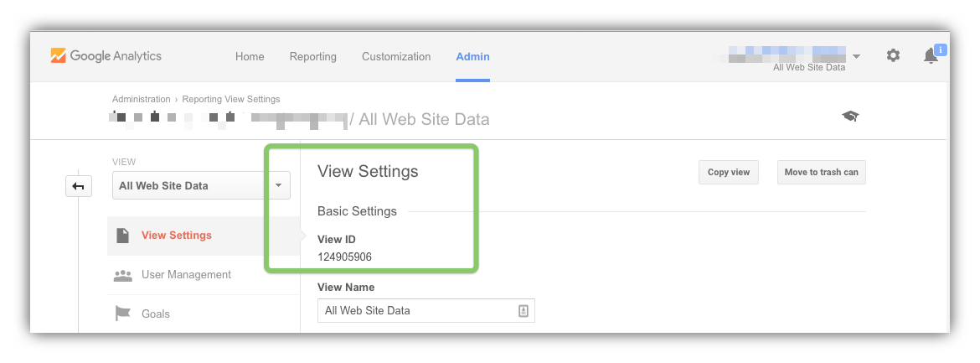The width and height of the screenshot is (980, 363).
Task: Click the back arrow icon button
Action: (79, 186)
